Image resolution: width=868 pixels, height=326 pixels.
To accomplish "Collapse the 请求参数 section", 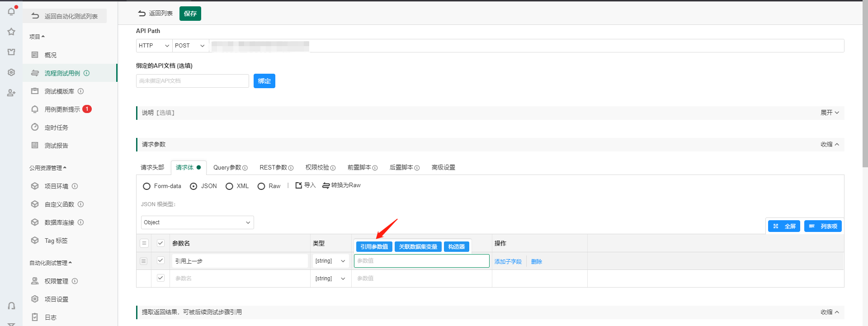I will pos(830,144).
